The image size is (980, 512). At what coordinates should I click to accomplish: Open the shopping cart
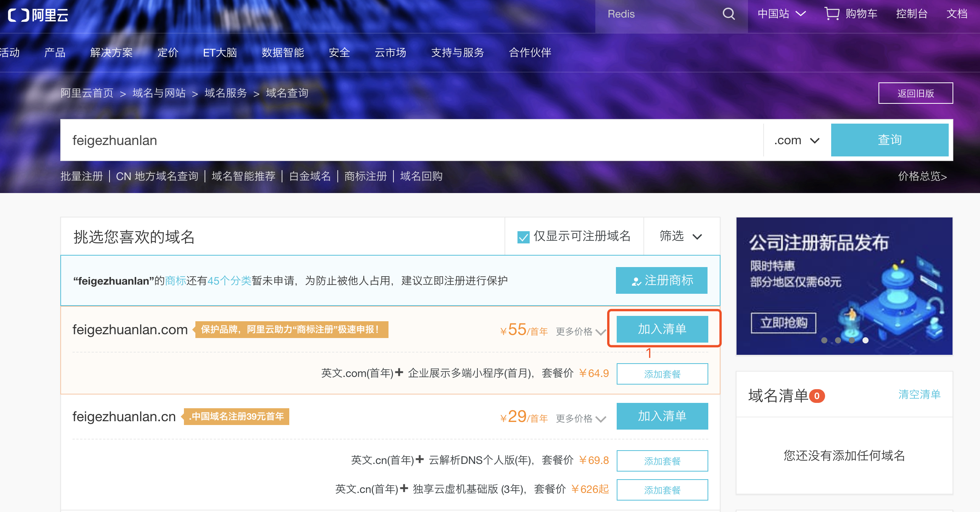pos(850,14)
